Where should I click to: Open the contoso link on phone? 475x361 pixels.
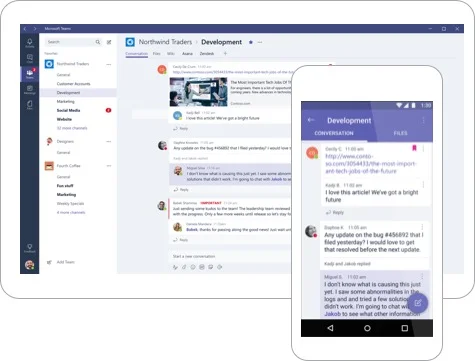(371, 164)
